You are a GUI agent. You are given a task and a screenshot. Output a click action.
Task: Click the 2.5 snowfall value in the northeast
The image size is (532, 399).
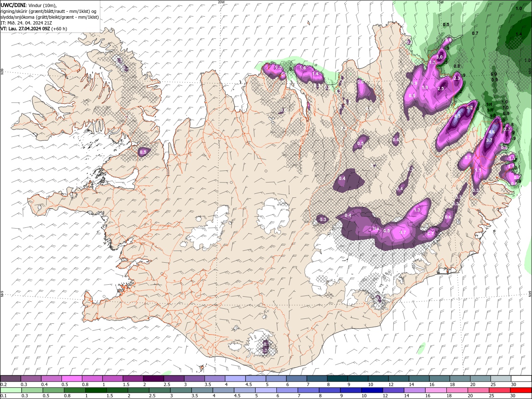pos(441,89)
